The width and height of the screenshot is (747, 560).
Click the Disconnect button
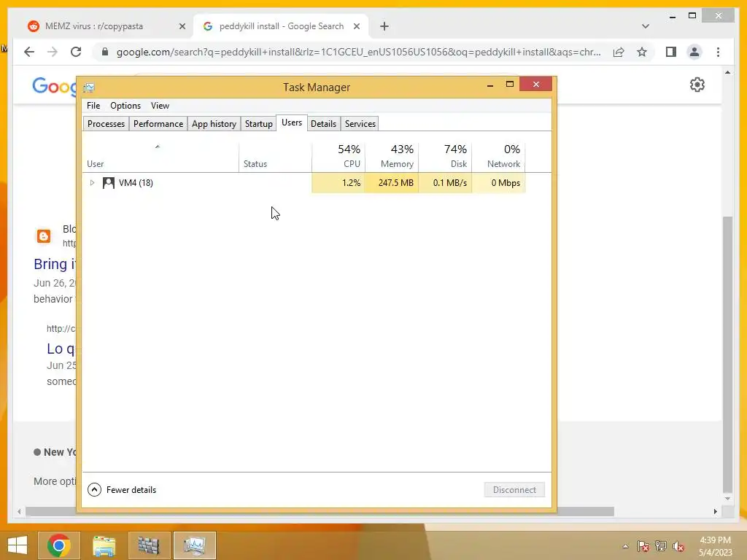point(514,490)
